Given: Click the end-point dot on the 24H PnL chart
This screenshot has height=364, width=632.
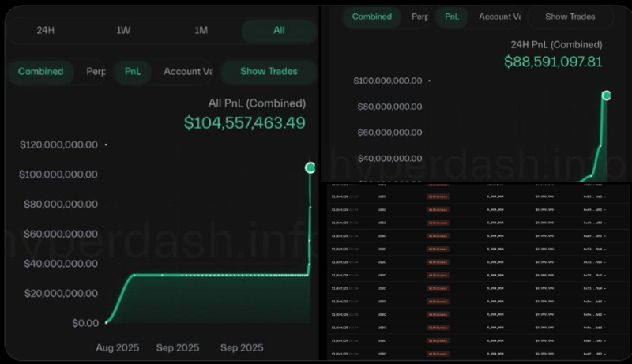Looking at the screenshot, I should coord(606,96).
